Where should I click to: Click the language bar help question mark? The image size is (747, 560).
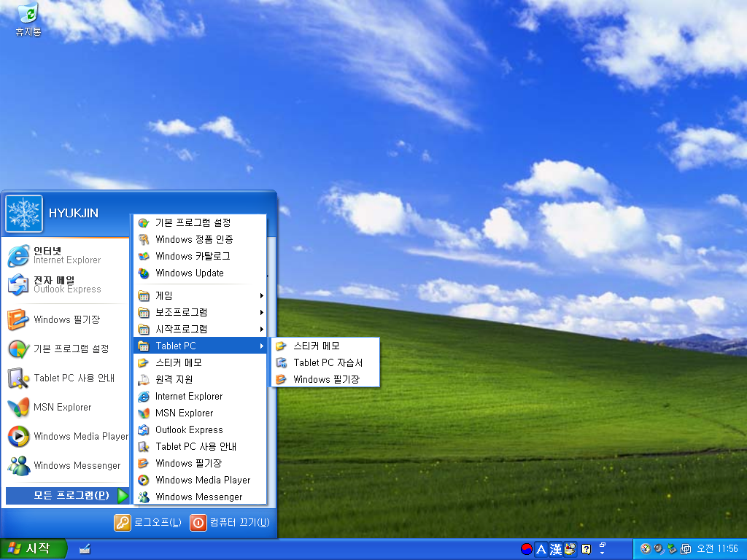point(587,549)
